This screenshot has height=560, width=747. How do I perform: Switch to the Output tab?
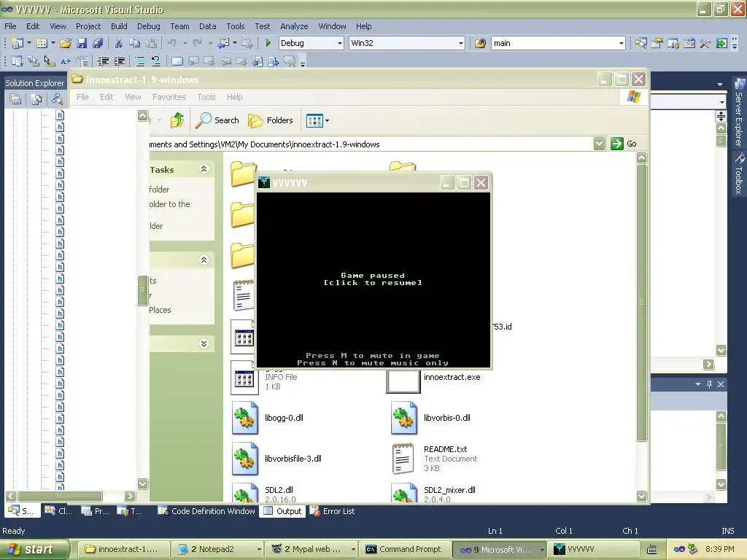point(282,511)
